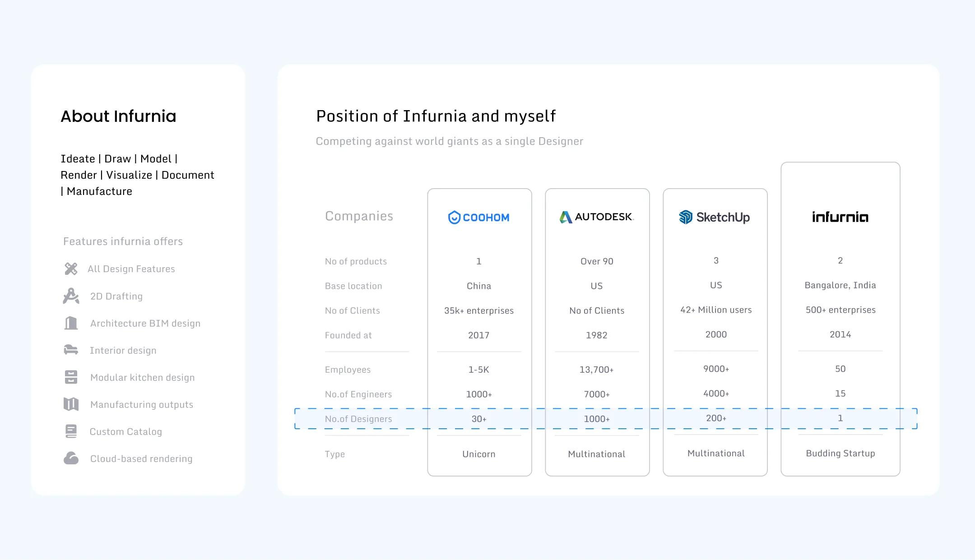
Task: Select the 'Interior design' label
Action: click(x=123, y=351)
